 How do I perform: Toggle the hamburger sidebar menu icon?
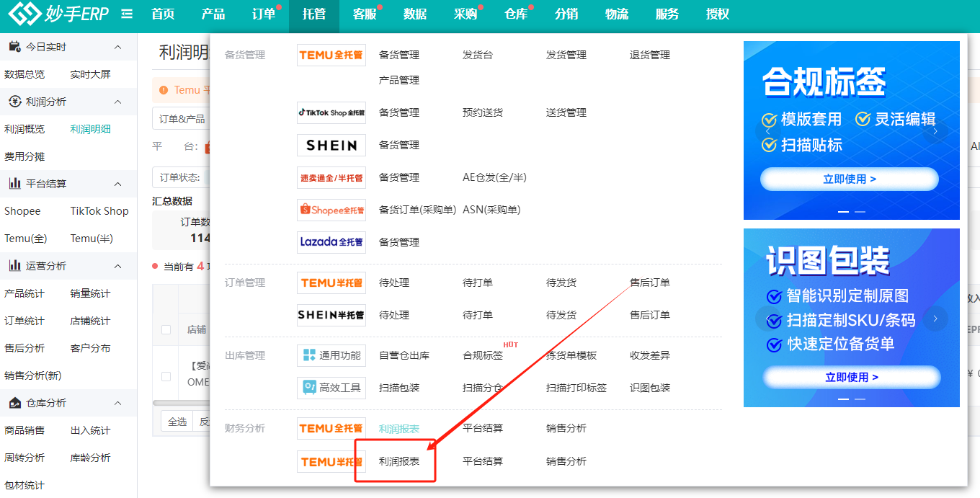pos(127,14)
